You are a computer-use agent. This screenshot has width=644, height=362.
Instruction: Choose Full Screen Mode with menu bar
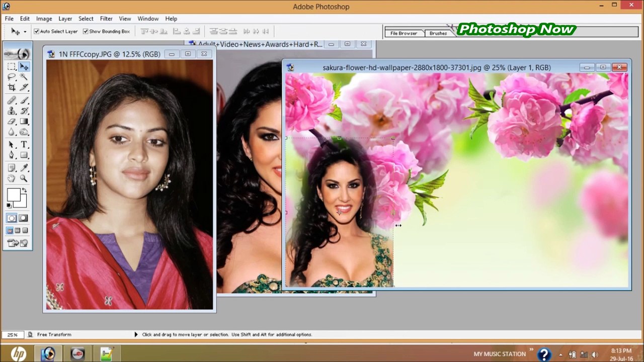click(x=18, y=231)
